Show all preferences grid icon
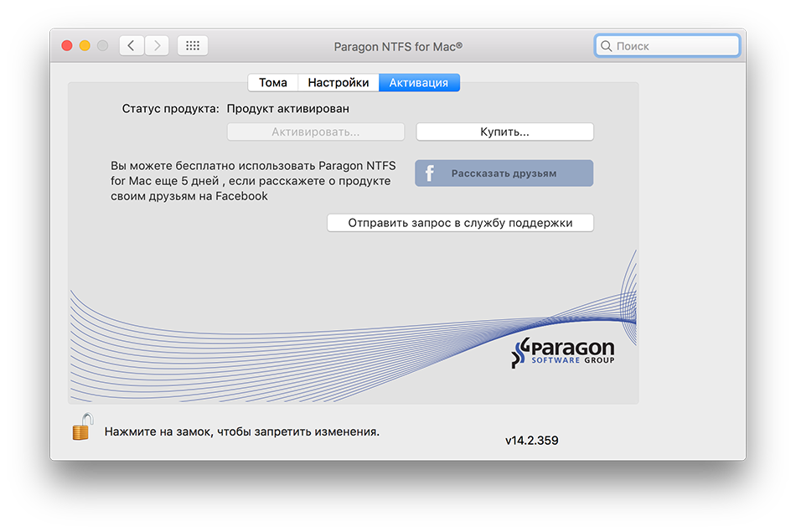 point(193,46)
